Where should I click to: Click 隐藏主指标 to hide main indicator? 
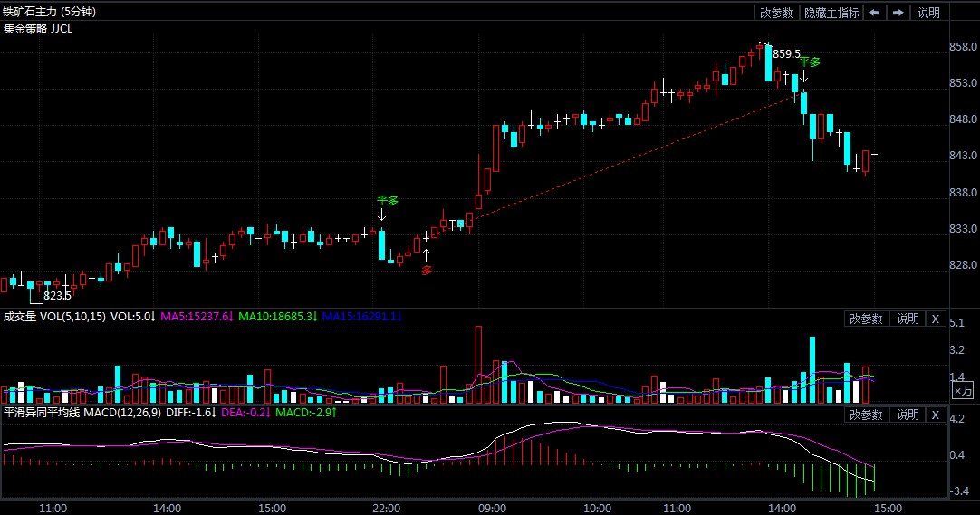[831, 13]
